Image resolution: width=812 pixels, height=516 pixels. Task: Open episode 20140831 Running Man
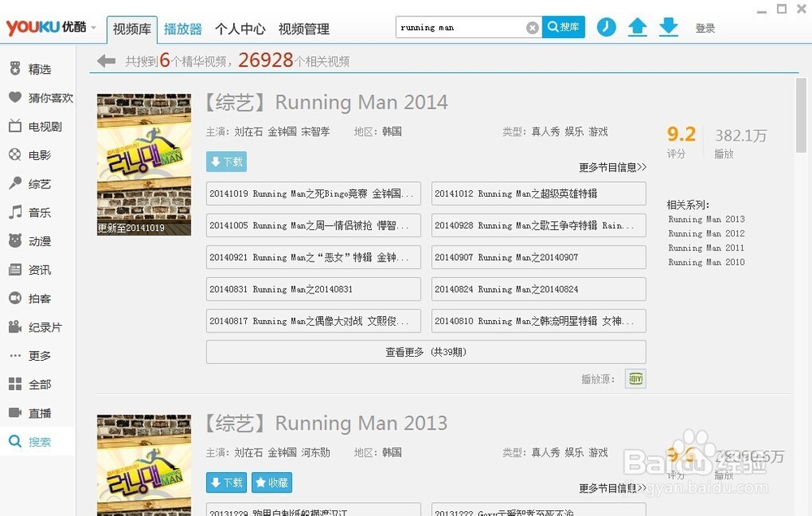[313, 289]
